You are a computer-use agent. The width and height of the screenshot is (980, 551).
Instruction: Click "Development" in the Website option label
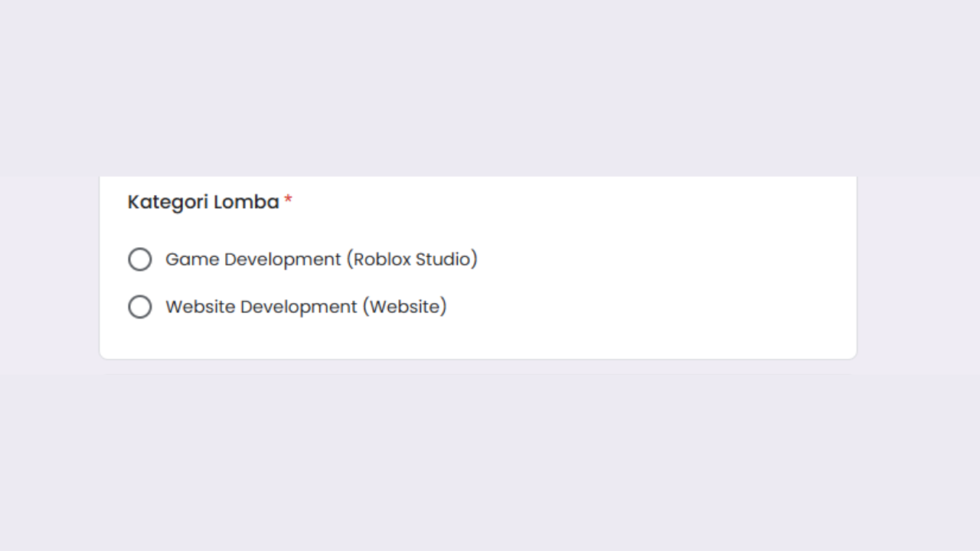click(299, 307)
